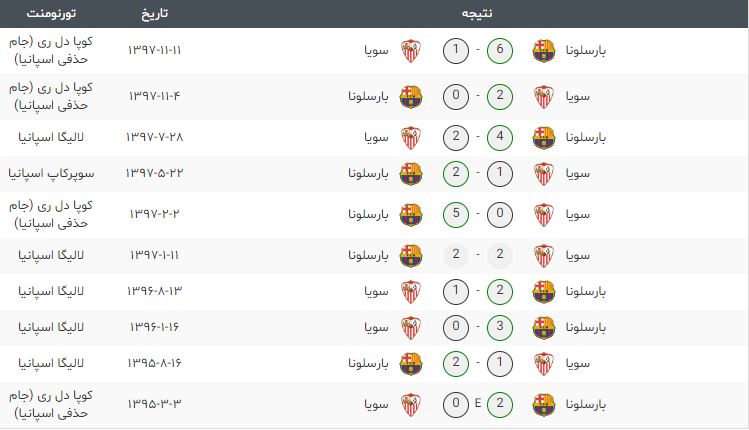Click Sevilla crest beside the 2-0 home result
Screen dimensions: 749x430
point(544,97)
